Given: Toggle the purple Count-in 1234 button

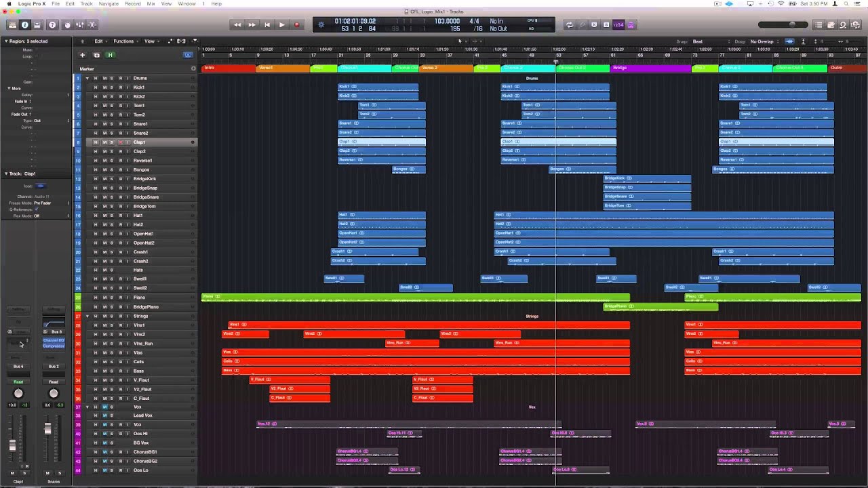Looking at the screenshot, I should tap(618, 25).
